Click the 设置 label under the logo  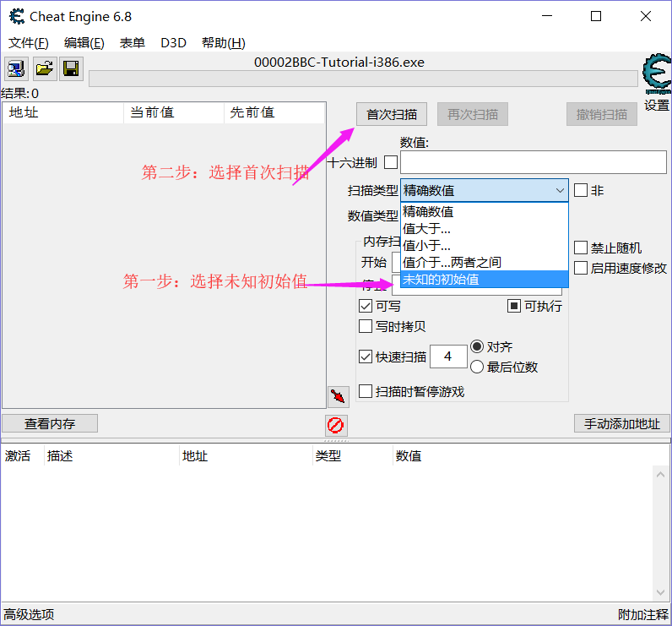pyautogui.click(x=657, y=105)
